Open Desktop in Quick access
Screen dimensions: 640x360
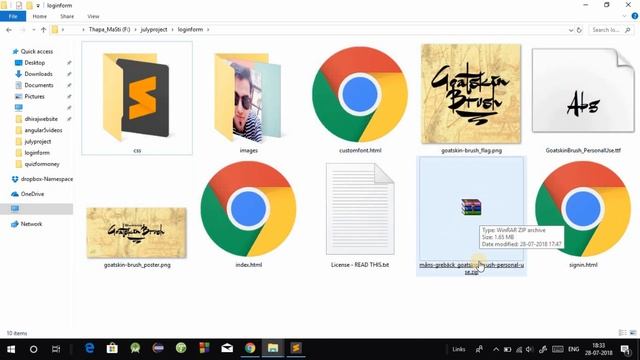[x=34, y=63]
